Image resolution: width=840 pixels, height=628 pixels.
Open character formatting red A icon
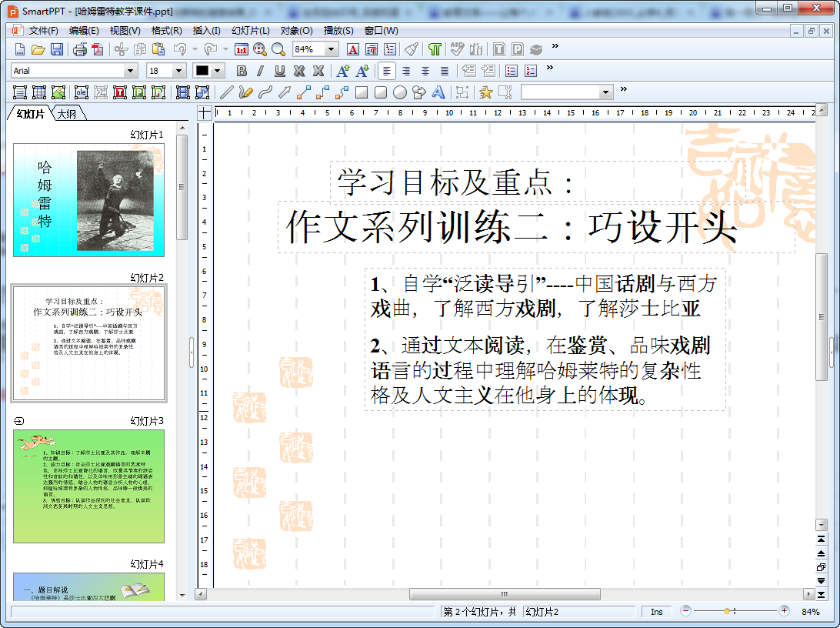click(x=353, y=50)
